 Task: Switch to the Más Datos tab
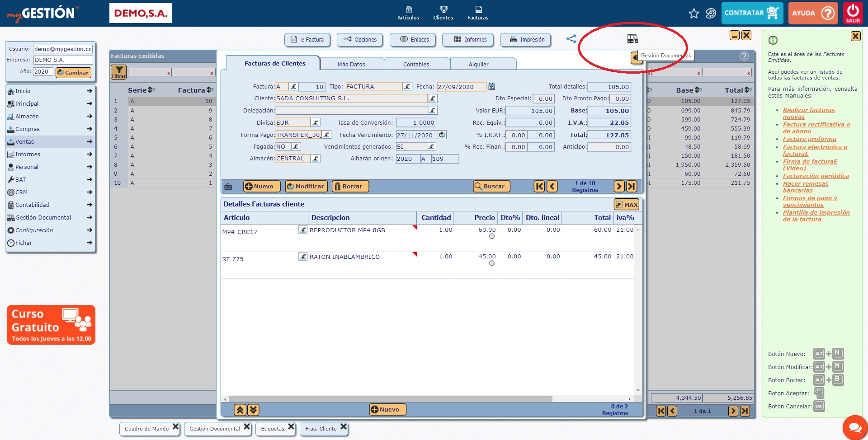(351, 64)
